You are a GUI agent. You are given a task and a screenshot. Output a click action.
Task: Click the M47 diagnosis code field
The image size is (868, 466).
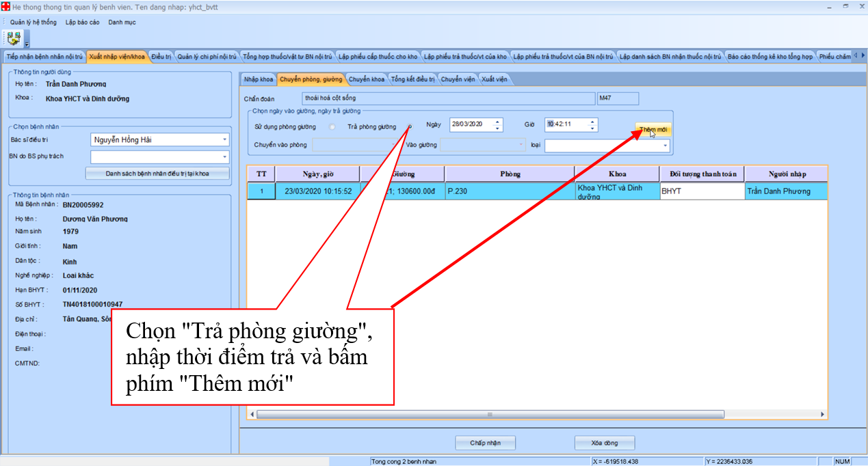pyautogui.click(x=618, y=98)
